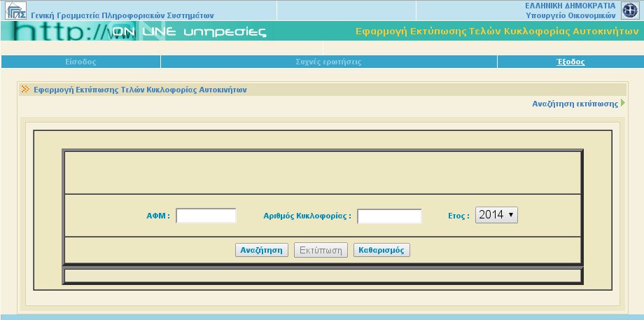Select the Υπουργείο Οικονομικών text
644x320 pixels.
pyautogui.click(x=570, y=15)
